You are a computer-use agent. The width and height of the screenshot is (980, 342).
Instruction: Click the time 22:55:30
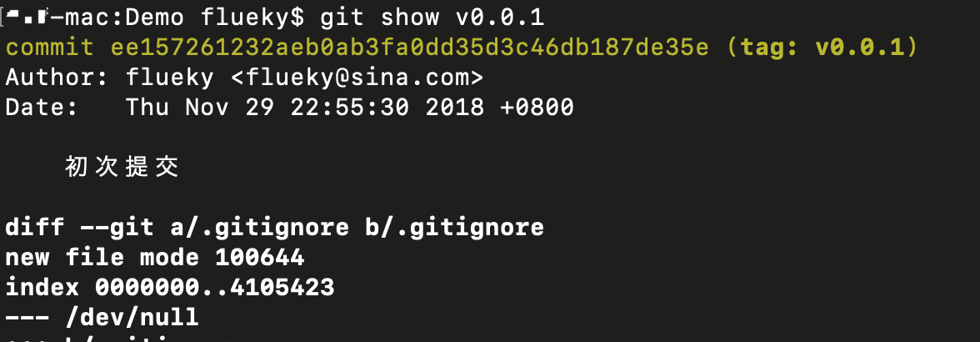(x=349, y=108)
